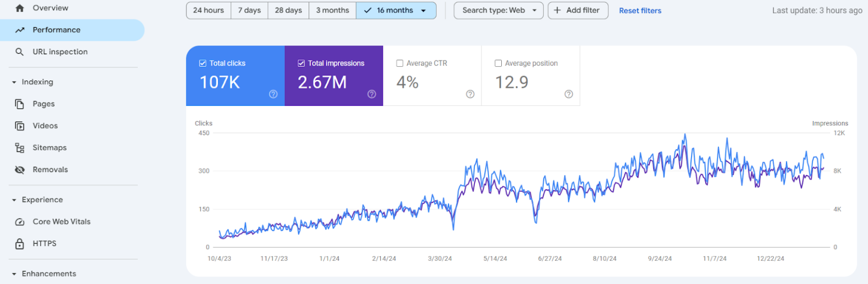
Task: Click the Overview home icon
Action: click(x=20, y=8)
